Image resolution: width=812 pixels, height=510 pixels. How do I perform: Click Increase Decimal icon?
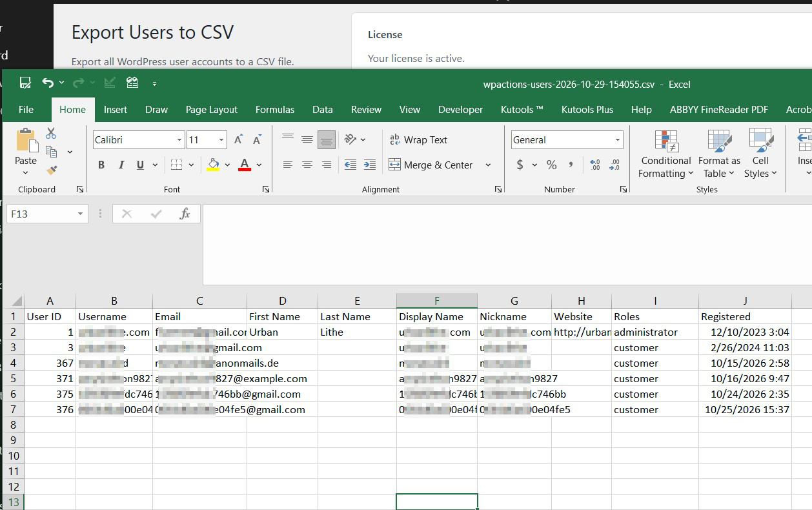tap(595, 165)
